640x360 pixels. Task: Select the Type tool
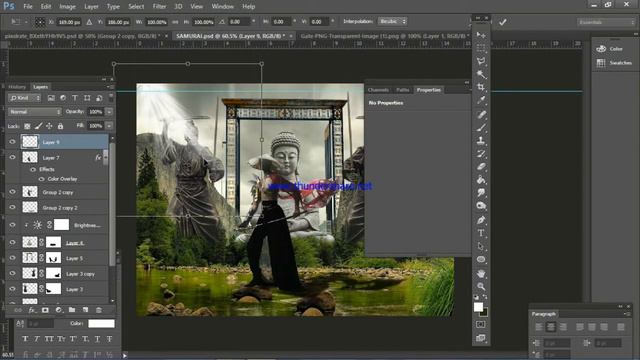click(x=481, y=233)
